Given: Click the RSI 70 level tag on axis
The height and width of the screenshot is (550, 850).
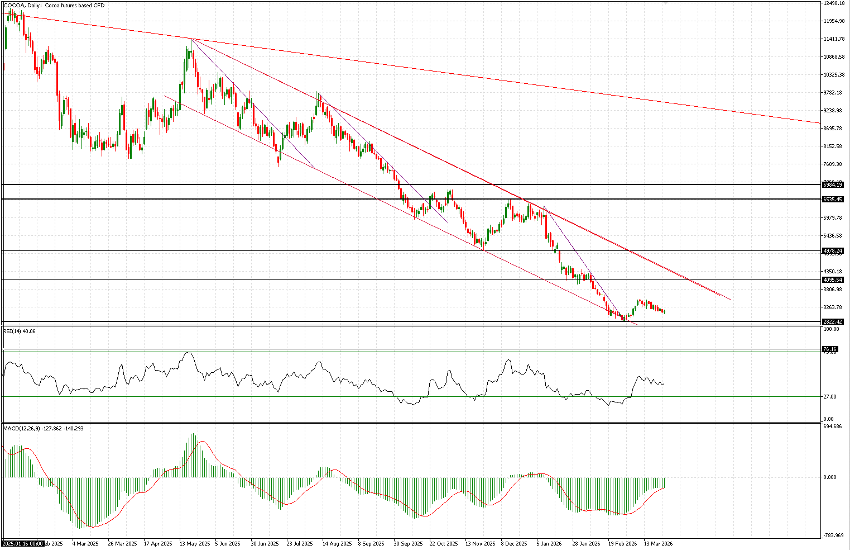Looking at the screenshot, I should (829, 349).
